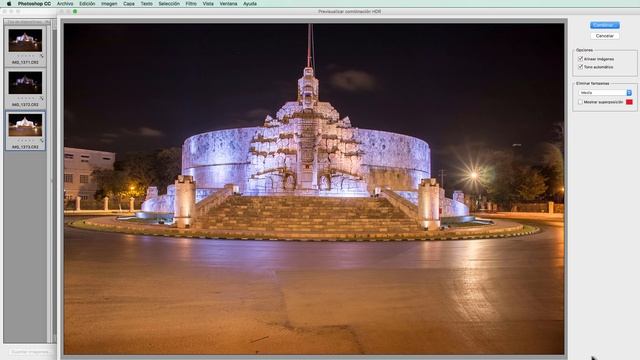Open the Texto menu
This screenshot has height=360, width=640.
click(147, 4)
